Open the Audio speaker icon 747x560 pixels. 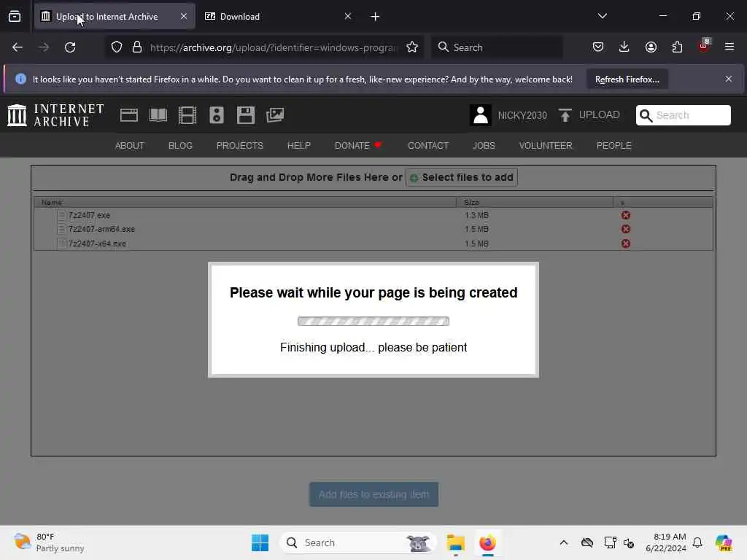[216, 115]
